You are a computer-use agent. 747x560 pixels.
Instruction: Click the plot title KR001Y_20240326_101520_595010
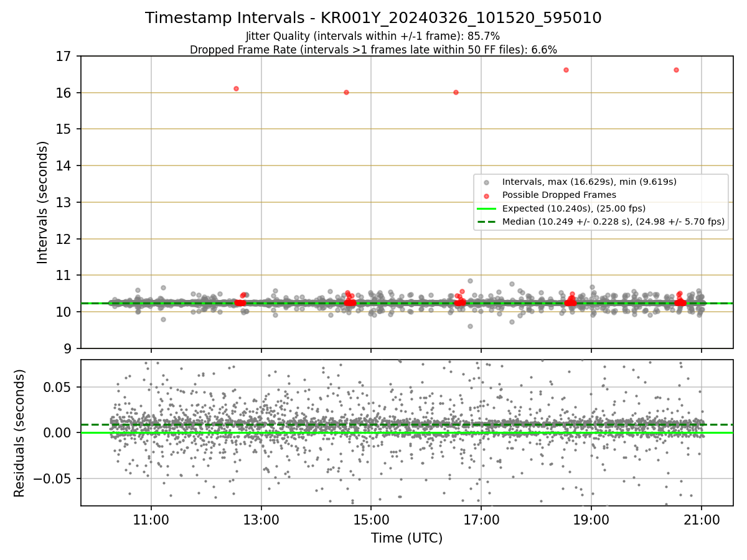(x=374, y=18)
